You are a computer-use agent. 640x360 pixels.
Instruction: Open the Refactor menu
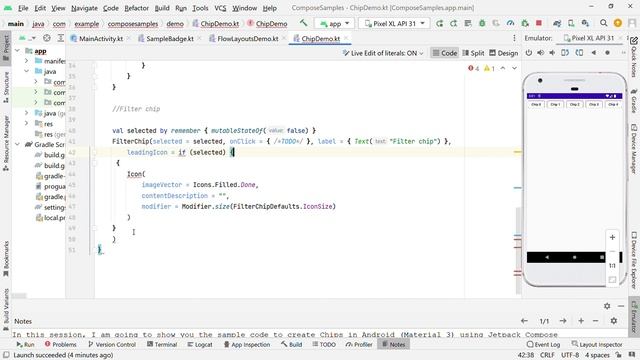(136, 8)
